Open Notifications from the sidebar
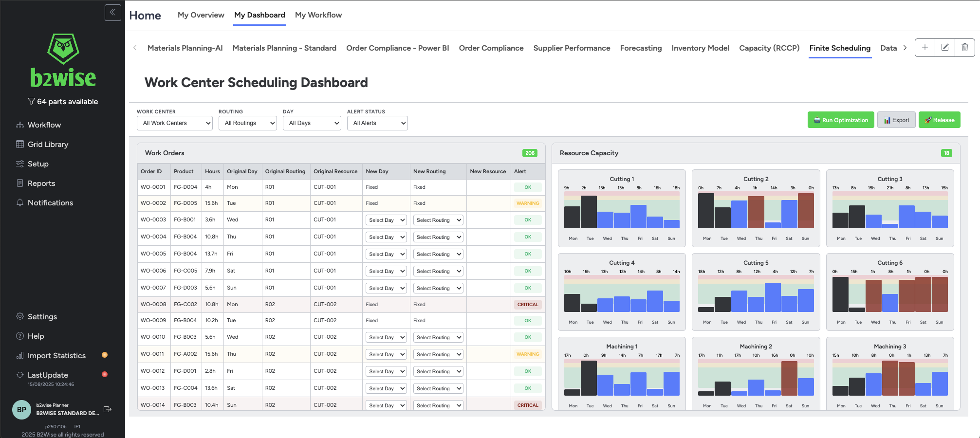 (x=50, y=203)
